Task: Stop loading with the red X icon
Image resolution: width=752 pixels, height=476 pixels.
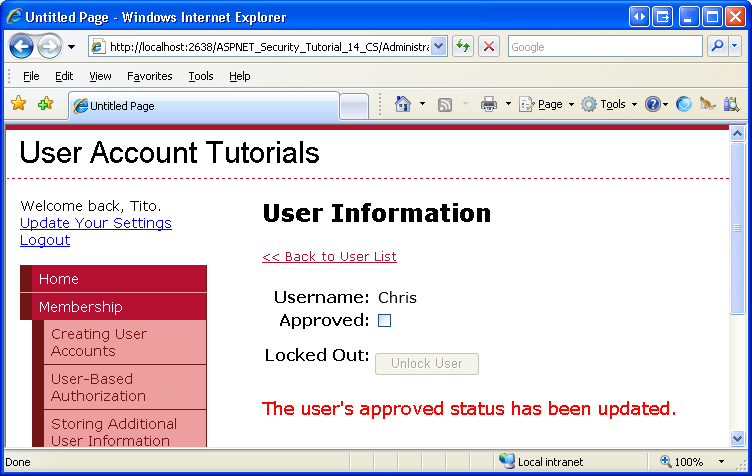Action: point(489,46)
